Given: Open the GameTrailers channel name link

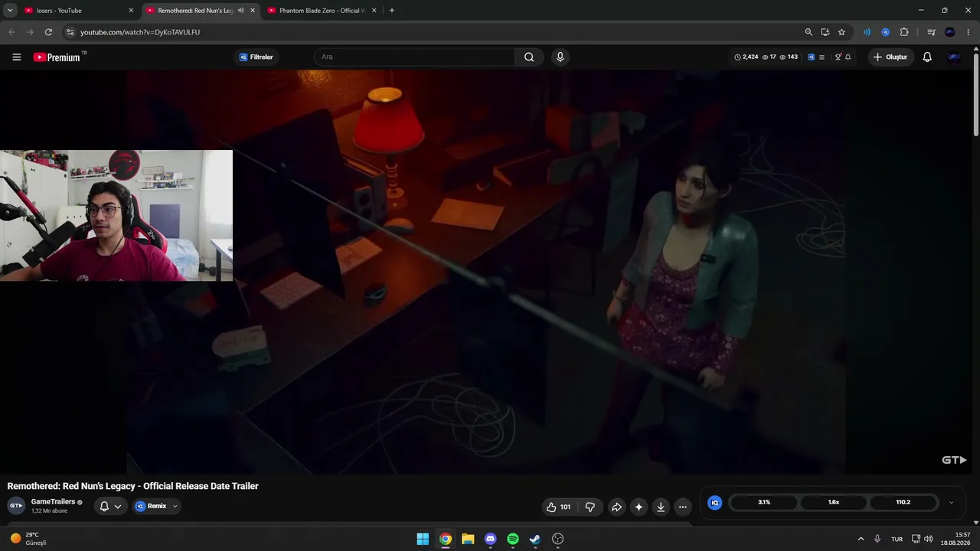Looking at the screenshot, I should 53,502.
